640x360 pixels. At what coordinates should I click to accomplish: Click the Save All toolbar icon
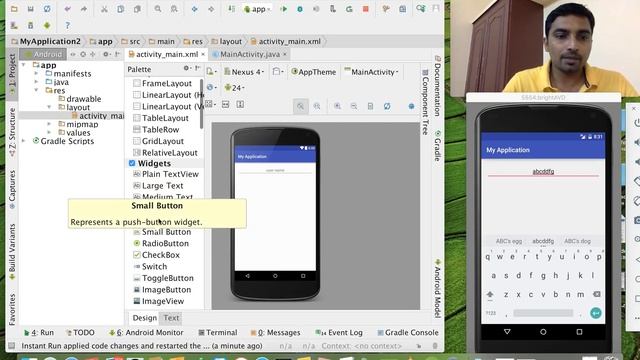(30, 9)
